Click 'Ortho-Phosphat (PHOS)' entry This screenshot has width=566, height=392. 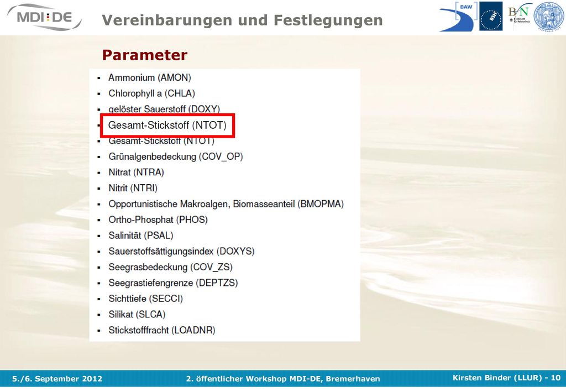pos(158,220)
